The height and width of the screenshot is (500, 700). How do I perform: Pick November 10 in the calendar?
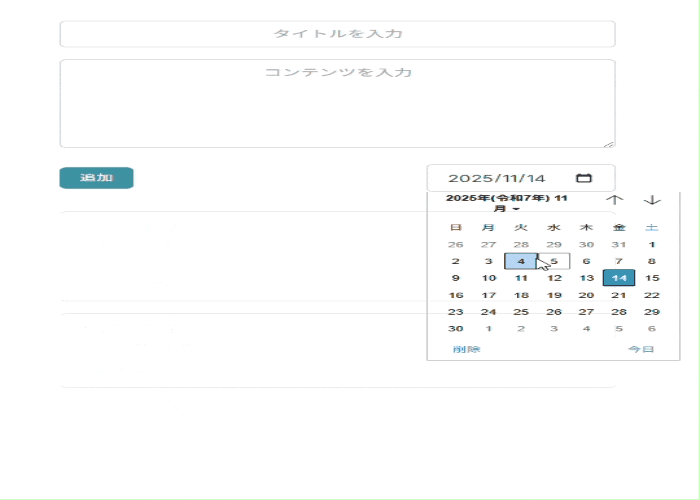[x=488, y=278]
